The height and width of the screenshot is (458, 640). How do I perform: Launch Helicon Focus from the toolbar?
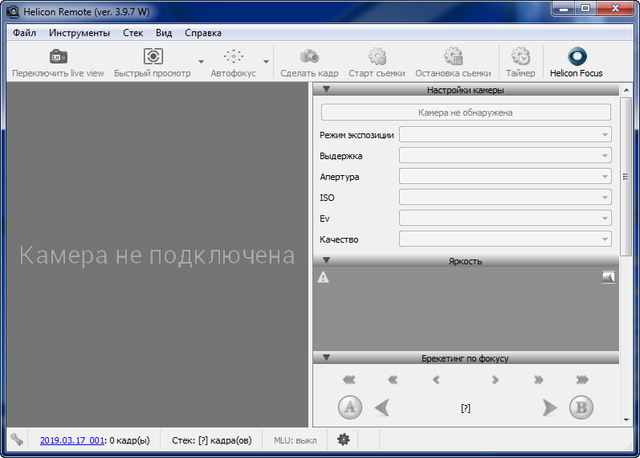click(576, 57)
